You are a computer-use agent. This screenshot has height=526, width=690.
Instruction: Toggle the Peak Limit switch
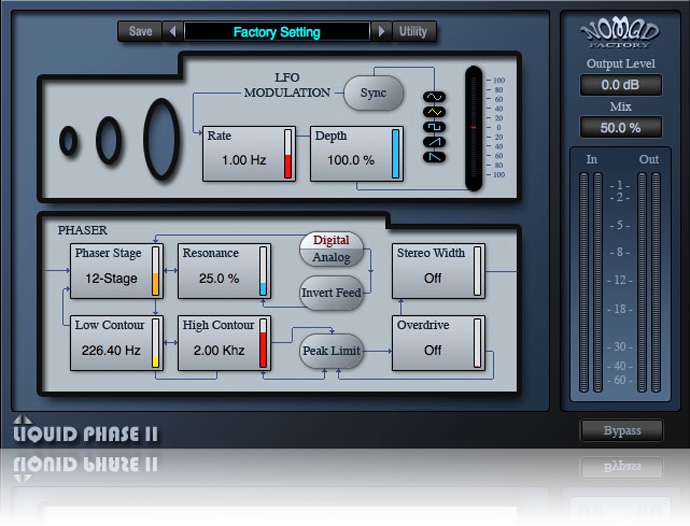point(331,351)
